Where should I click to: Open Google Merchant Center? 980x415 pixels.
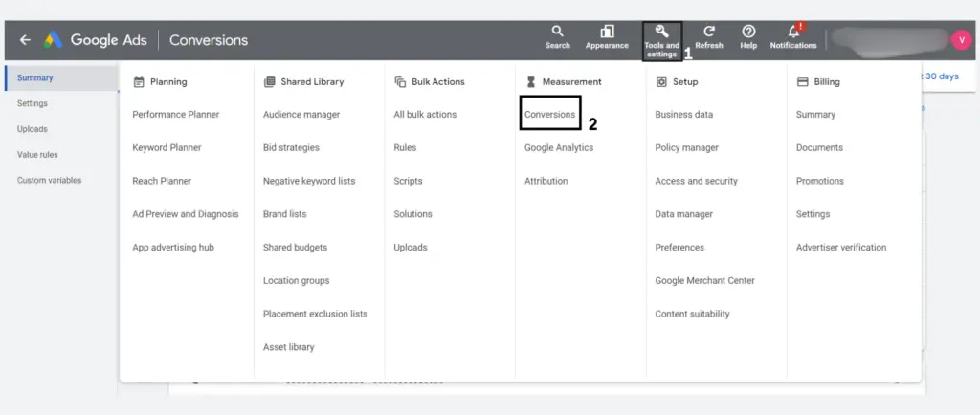tap(705, 280)
